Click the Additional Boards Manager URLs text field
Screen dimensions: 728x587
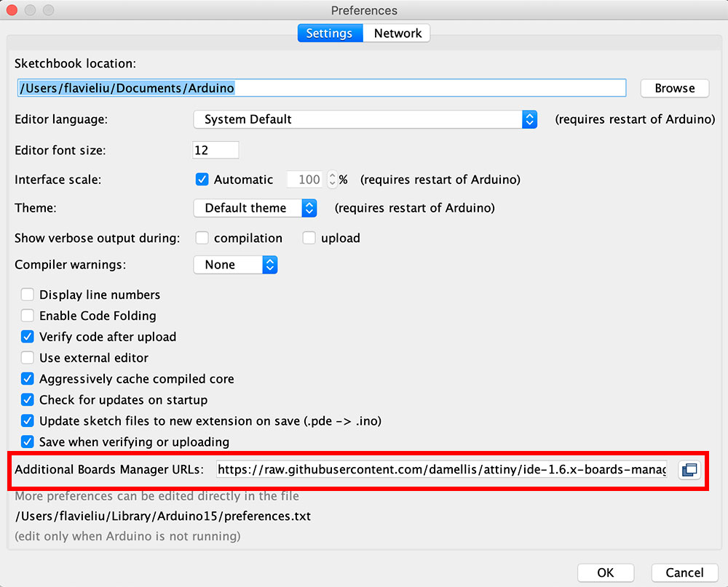[x=442, y=470]
